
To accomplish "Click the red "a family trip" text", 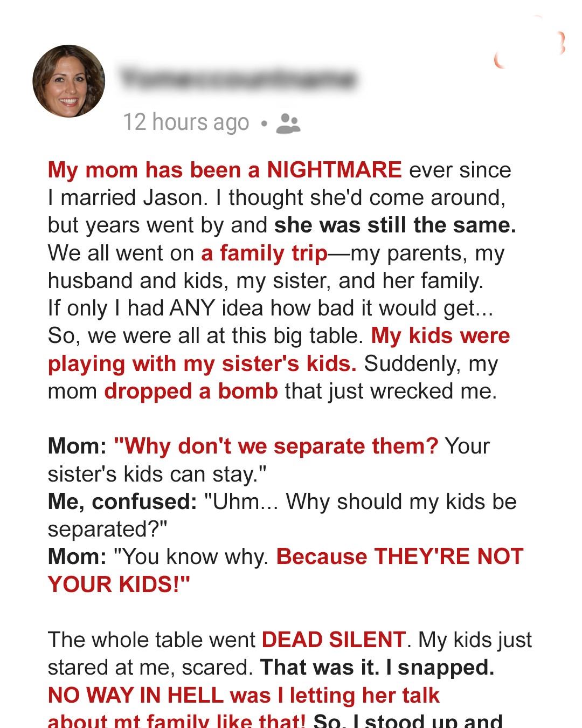I will pyautogui.click(x=264, y=253).
